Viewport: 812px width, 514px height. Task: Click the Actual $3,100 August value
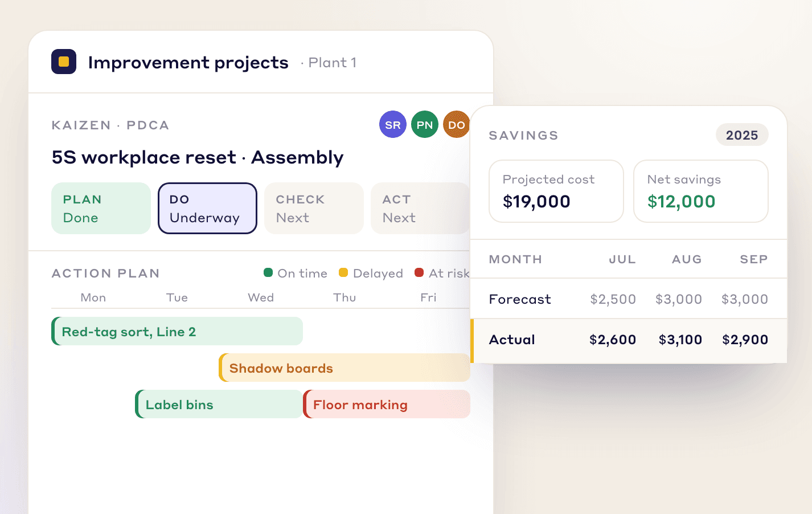(680, 340)
